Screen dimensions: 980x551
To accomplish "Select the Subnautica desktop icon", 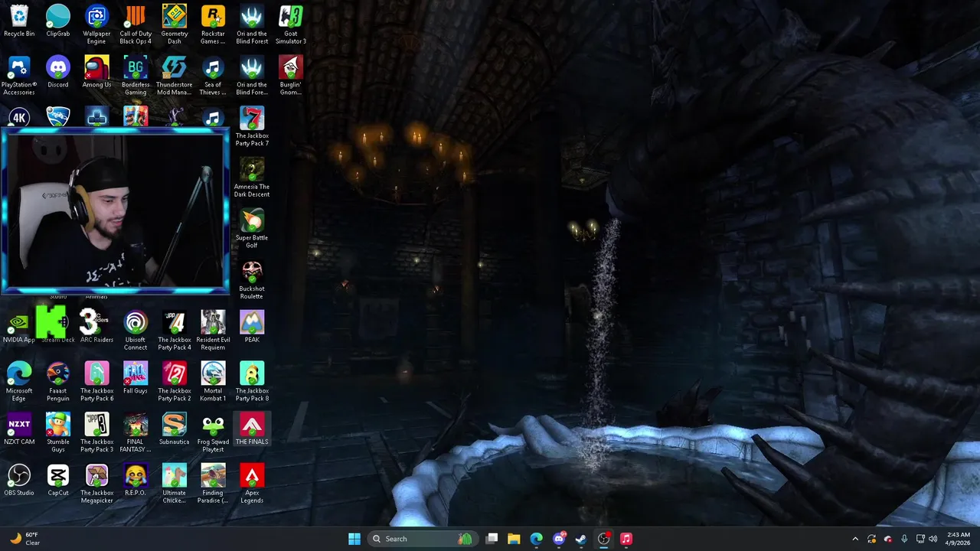I will pos(175,429).
